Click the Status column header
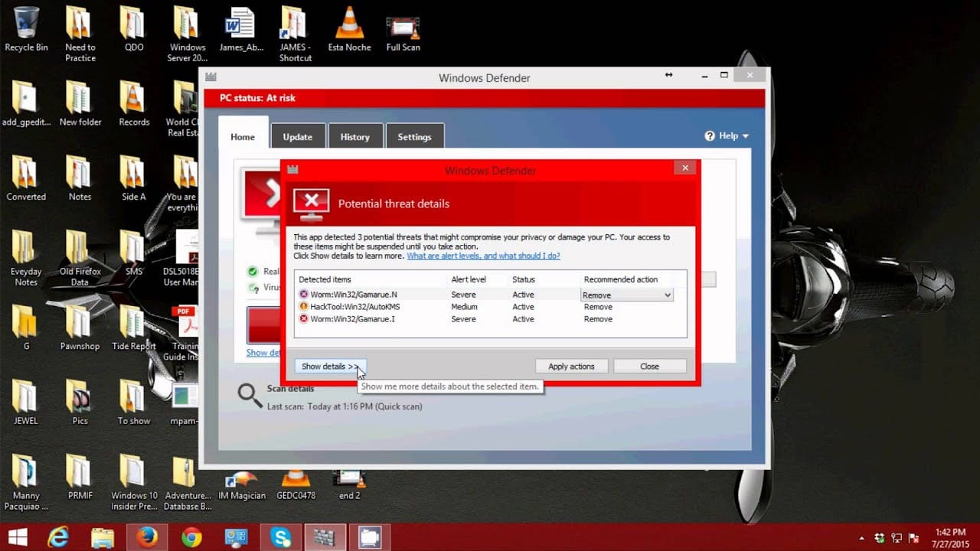This screenshot has width=980, height=551. click(x=524, y=279)
